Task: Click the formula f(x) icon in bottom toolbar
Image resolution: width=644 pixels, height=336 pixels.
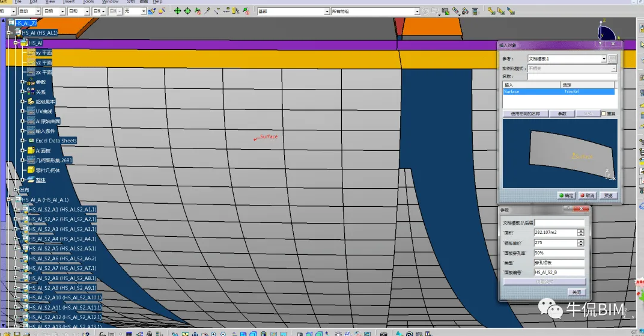Action: pyautogui.click(x=102, y=334)
